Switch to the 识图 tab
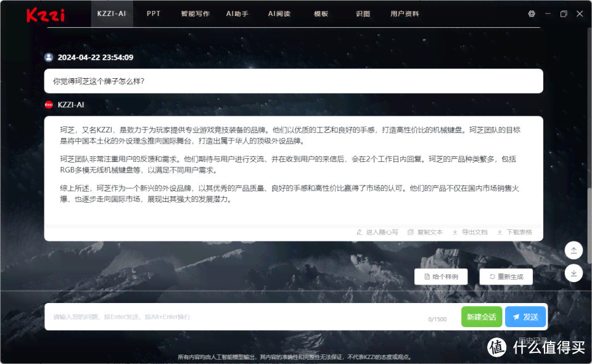 click(363, 14)
